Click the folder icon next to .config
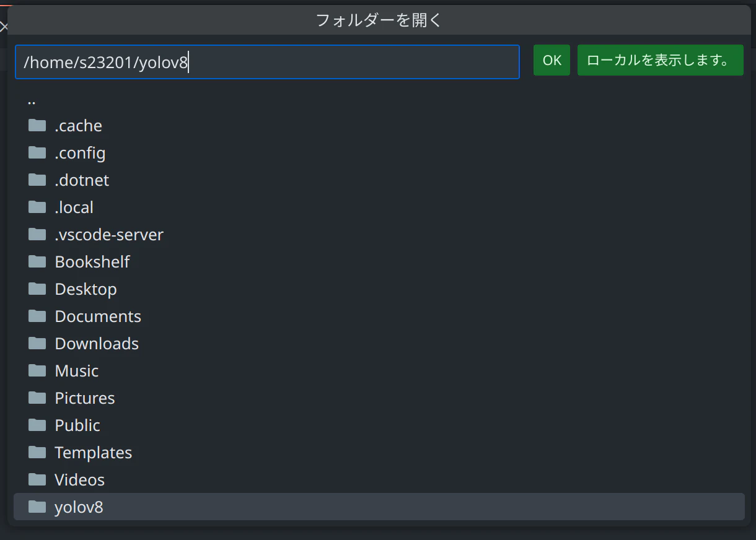 click(x=37, y=152)
